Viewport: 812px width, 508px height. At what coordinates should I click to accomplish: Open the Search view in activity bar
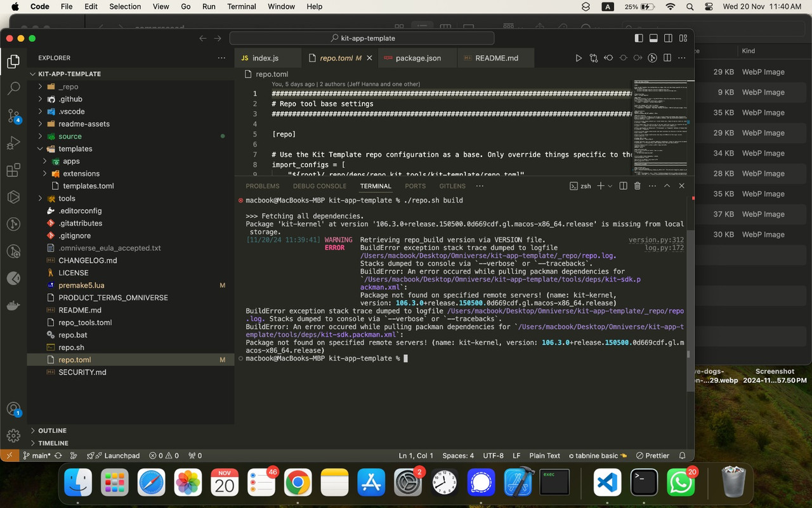tap(13, 88)
